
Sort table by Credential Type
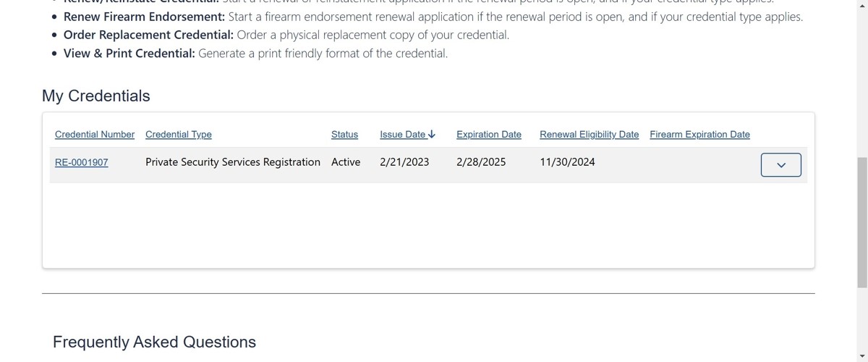pos(179,135)
